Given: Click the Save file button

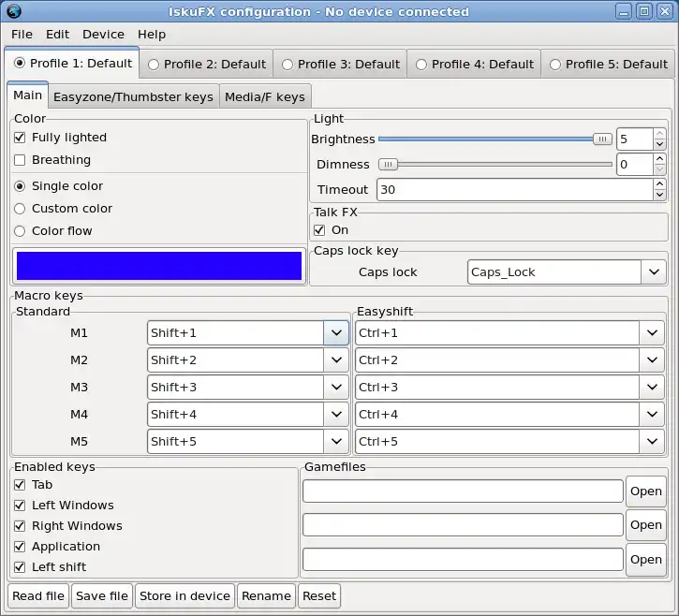Looking at the screenshot, I should coord(102,596).
